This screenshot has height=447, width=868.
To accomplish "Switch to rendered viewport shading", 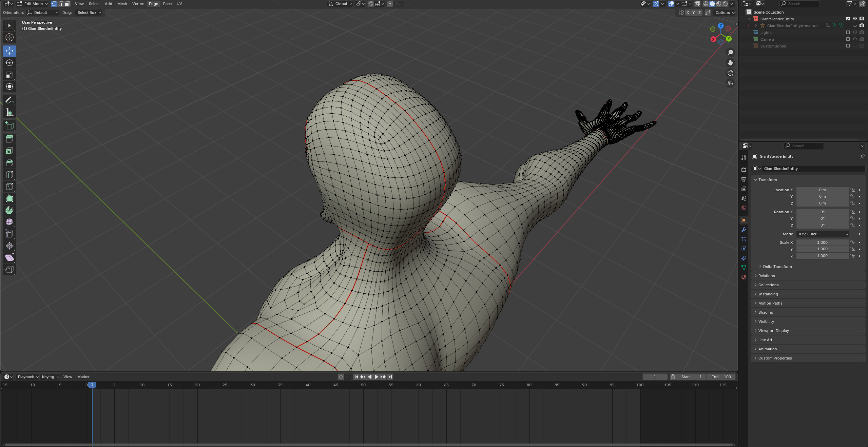I will 725,4.
